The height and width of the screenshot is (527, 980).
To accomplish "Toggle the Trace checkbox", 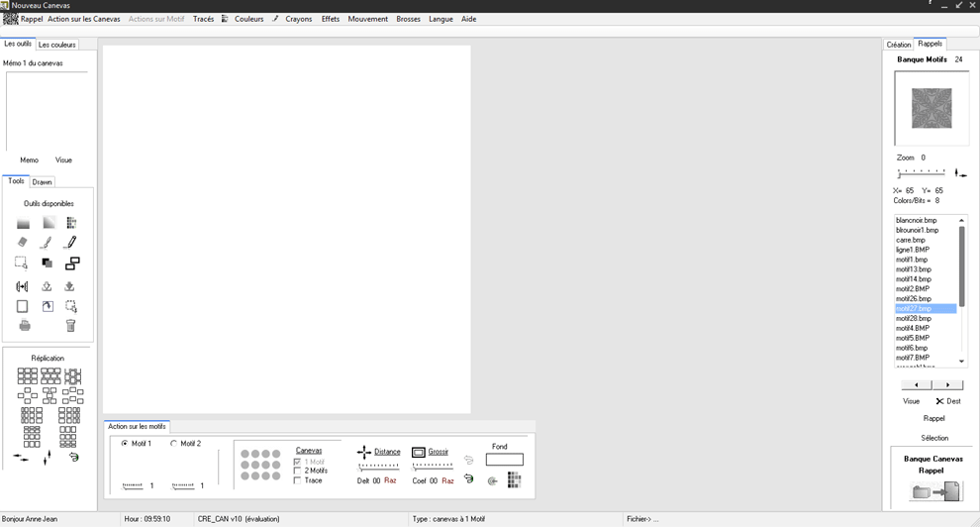I will [x=298, y=480].
